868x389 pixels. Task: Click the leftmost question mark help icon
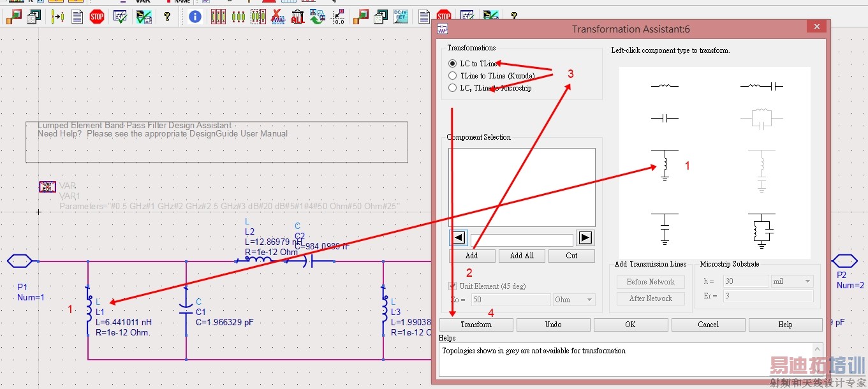click(167, 17)
